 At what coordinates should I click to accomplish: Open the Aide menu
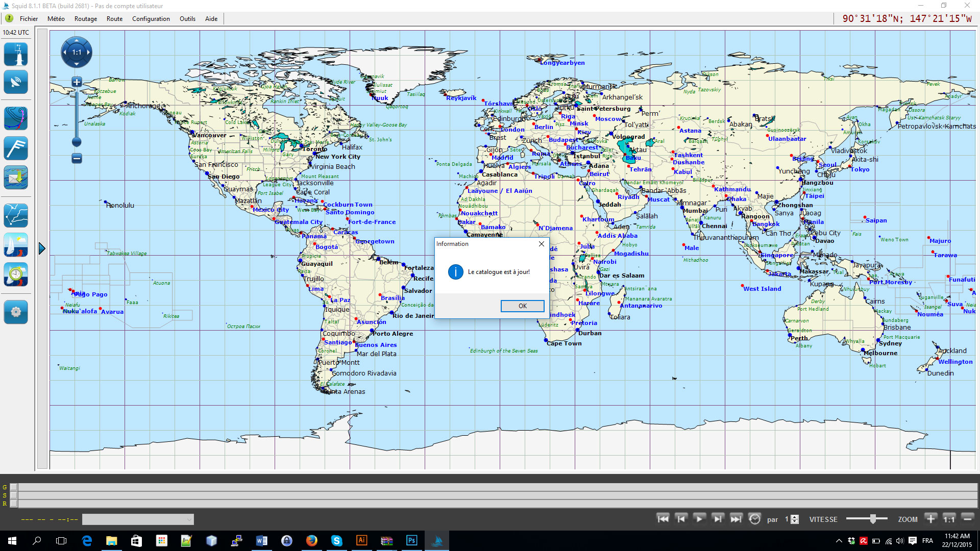tap(211, 19)
